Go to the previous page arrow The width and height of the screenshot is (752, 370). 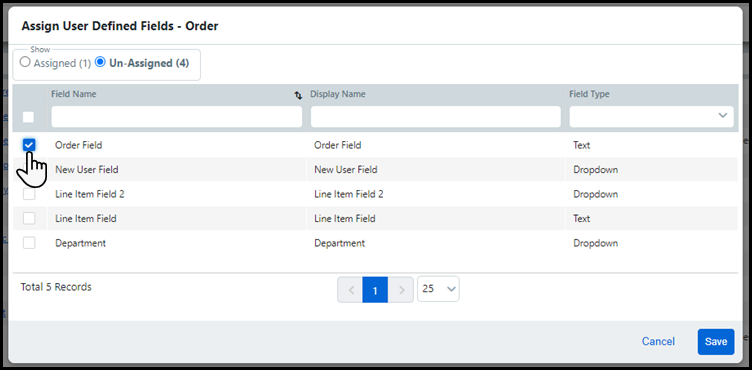tap(350, 290)
